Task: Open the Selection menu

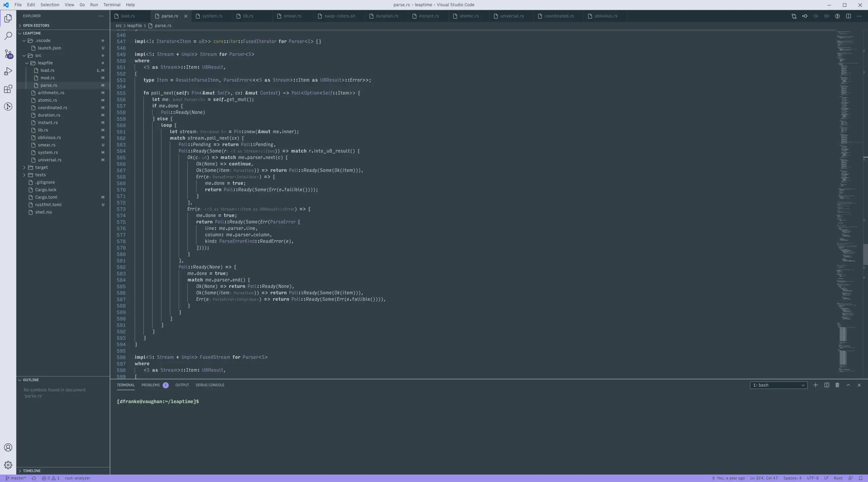Action: point(50,5)
